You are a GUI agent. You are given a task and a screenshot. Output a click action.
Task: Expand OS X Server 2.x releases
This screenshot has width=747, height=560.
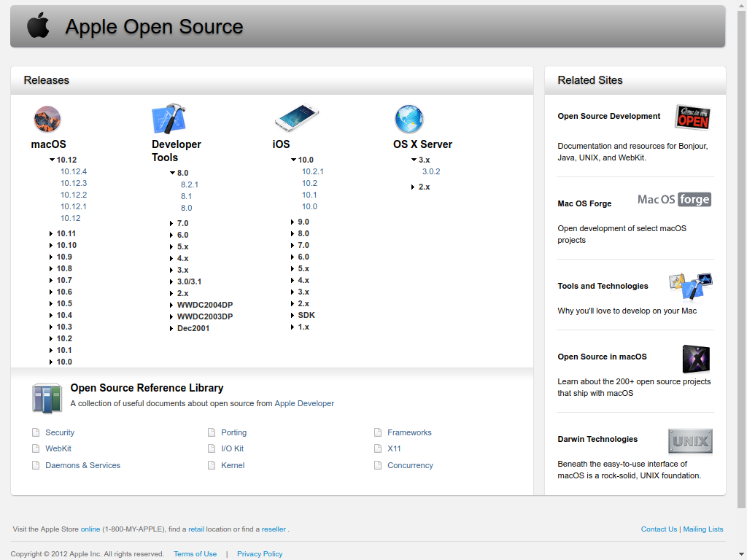tap(413, 187)
